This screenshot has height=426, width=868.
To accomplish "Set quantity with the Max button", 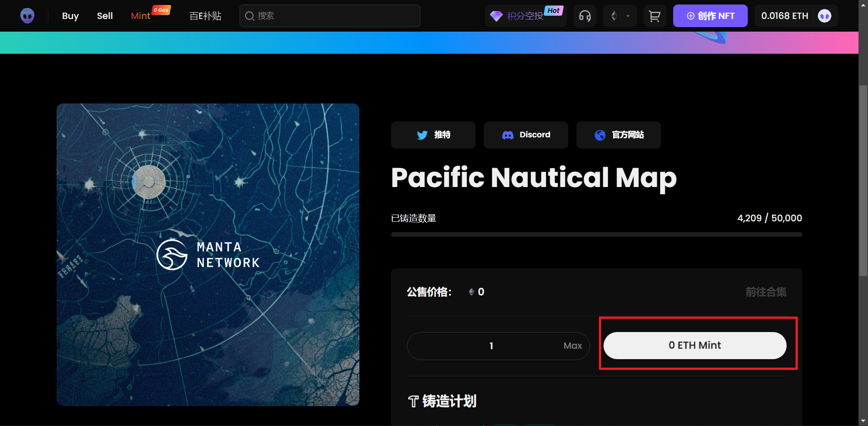I will [x=572, y=346].
